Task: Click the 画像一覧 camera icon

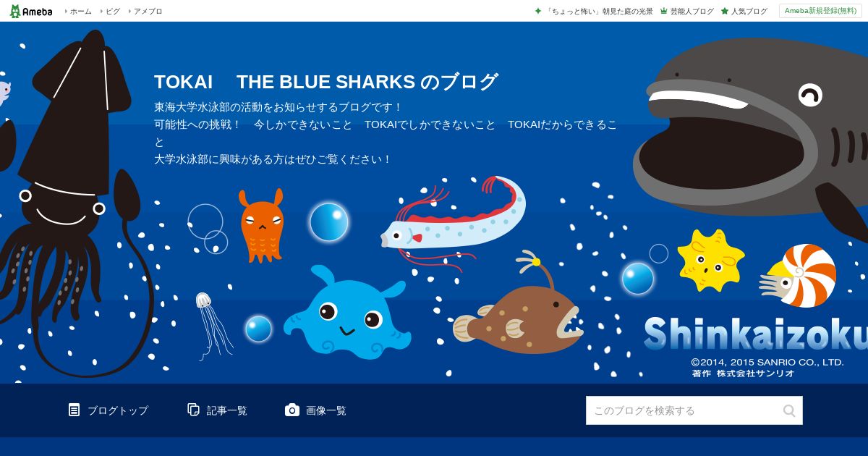Action: click(292, 410)
